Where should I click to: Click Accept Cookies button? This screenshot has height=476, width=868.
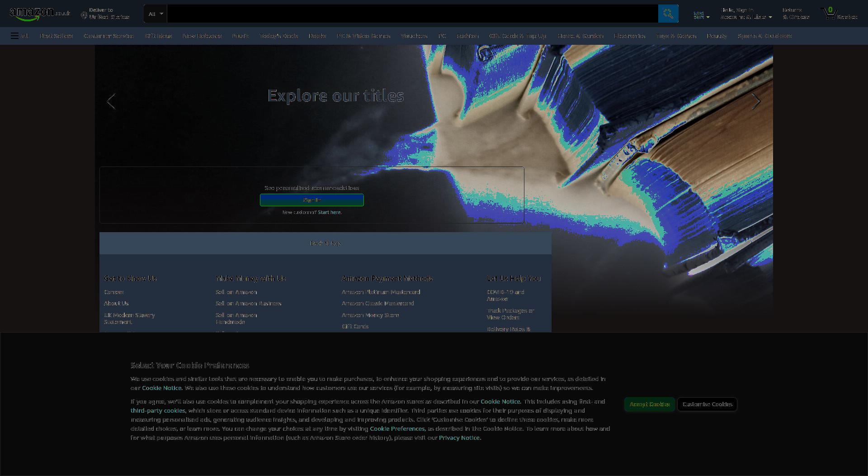(x=649, y=404)
